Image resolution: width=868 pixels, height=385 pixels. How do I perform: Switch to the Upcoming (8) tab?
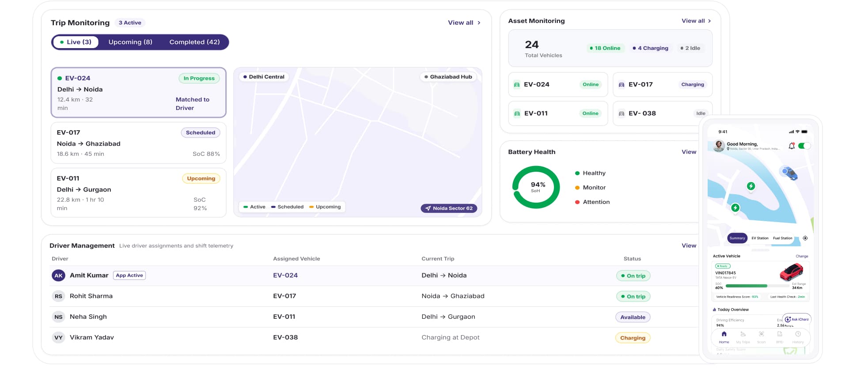[x=130, y=42]
